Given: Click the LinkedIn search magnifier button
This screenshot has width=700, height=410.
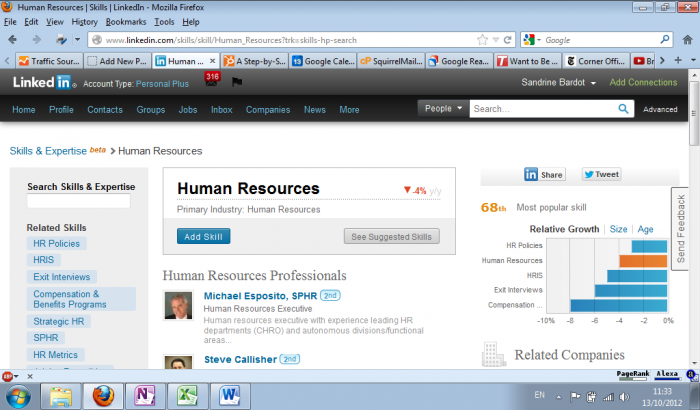Looking at the screenshot, I should point(624,109).
